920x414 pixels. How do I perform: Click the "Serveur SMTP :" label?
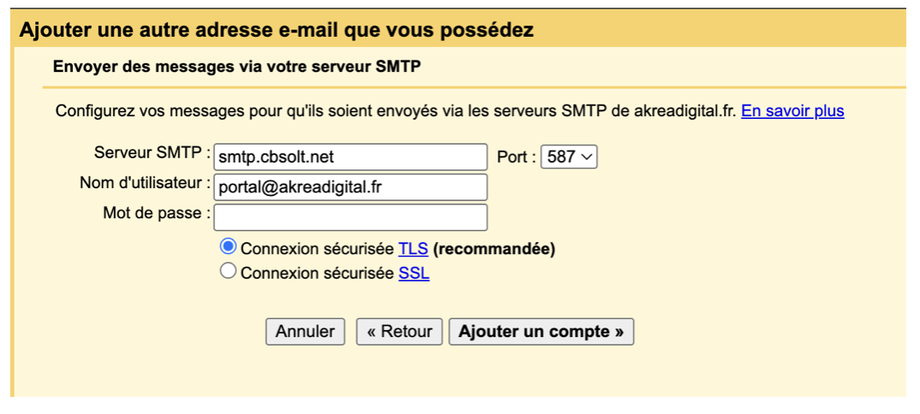[152, 155]
